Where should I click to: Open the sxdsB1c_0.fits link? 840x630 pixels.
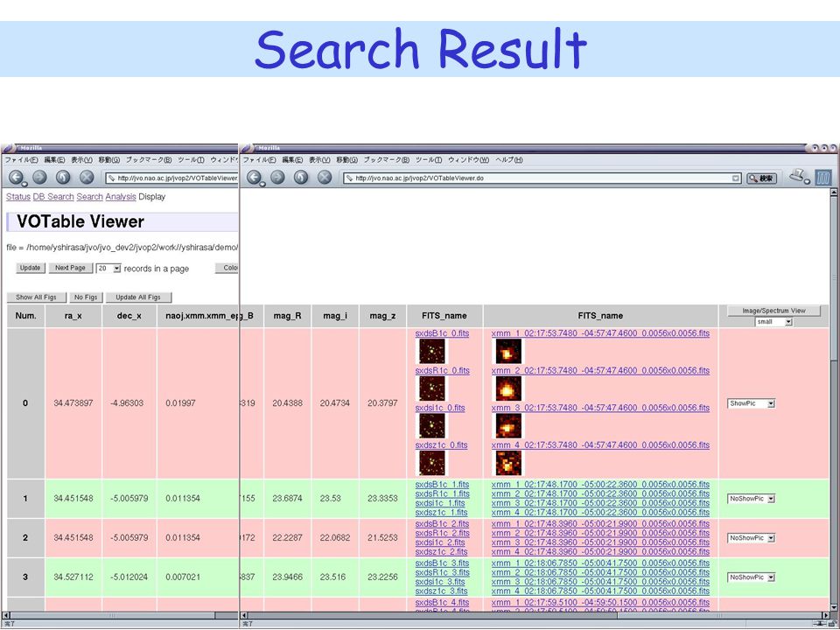pyautogui.click(x=442, y=333)
